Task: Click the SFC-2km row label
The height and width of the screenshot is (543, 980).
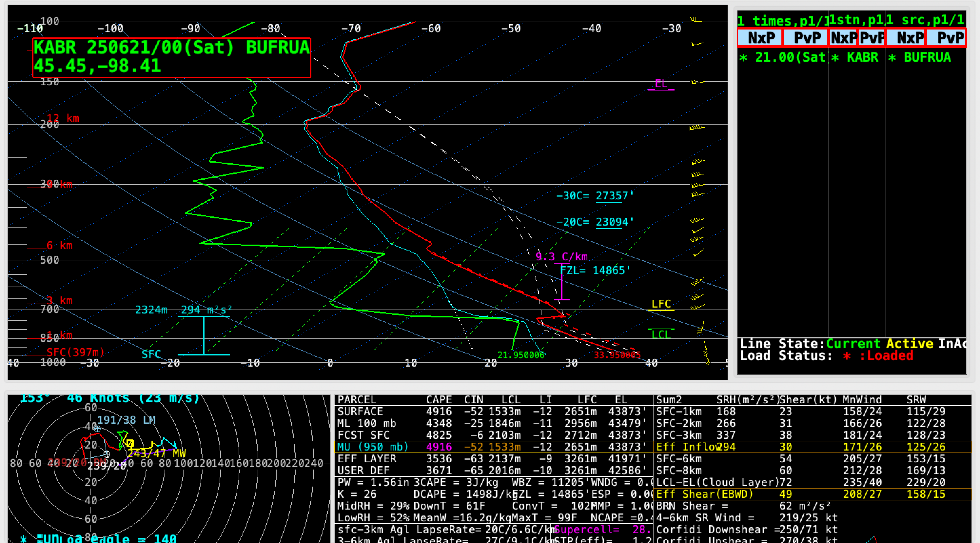Action: point(679,423)
